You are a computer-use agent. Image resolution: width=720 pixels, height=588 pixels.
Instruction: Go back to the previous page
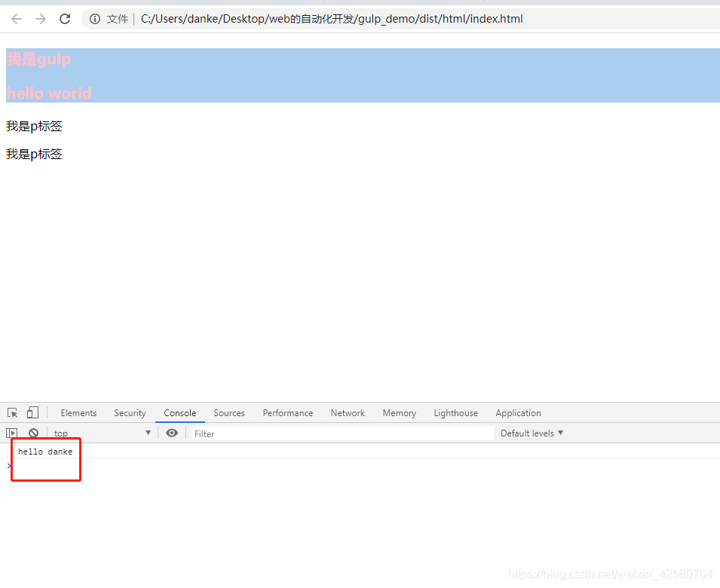click(17, 19)
